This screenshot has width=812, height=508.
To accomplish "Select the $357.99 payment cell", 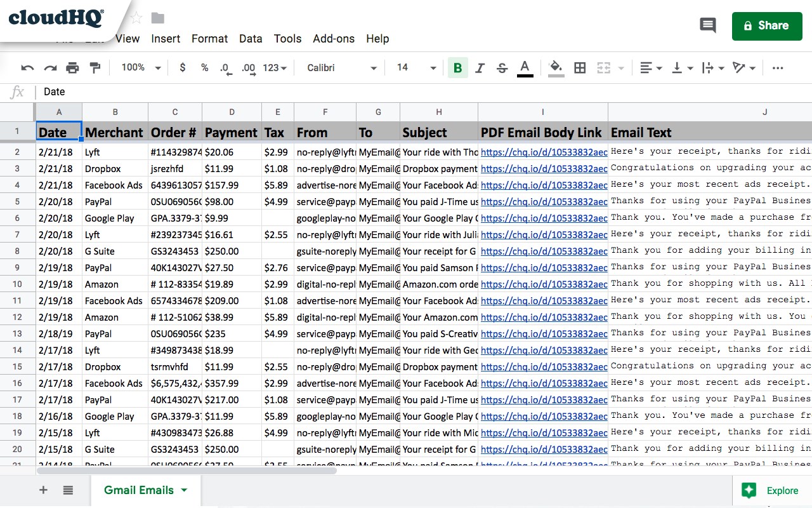I will pyautogui.click(x=232, y=384).
